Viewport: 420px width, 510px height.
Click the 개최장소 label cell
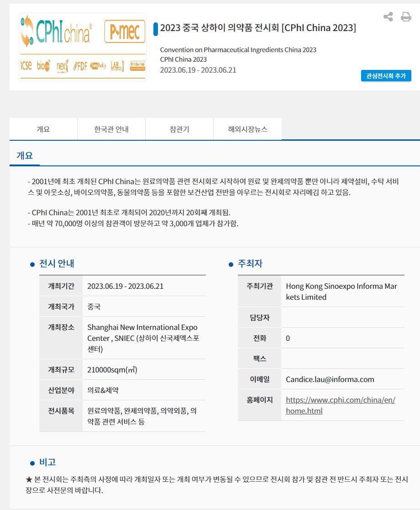pos(61,338)
